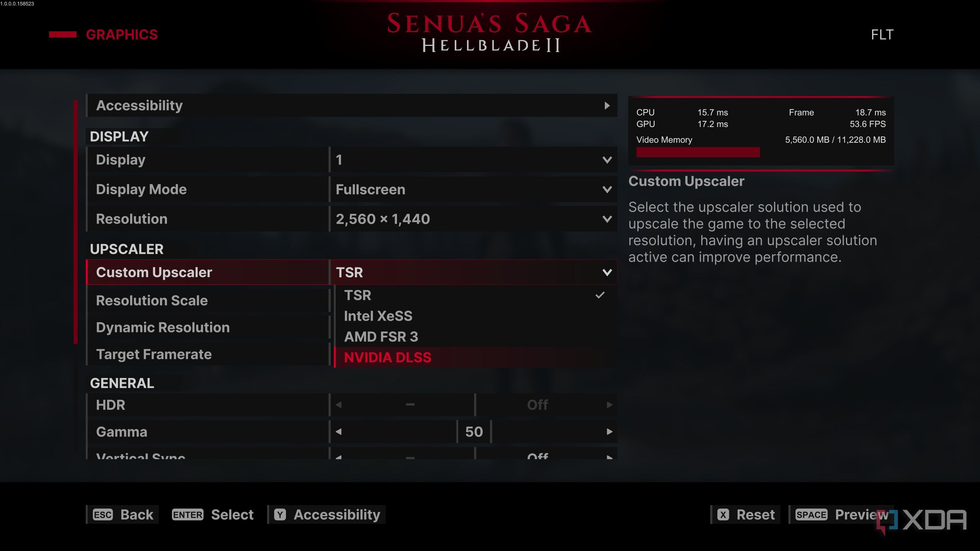Toggle HDR with its right arrow

[609, 405]
